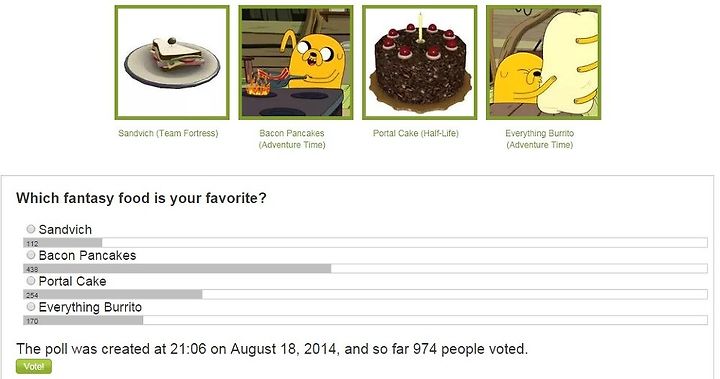
Task: Click the Bacon Pancakes (Adventure Time) caption
Action: [x=292, y=139]
